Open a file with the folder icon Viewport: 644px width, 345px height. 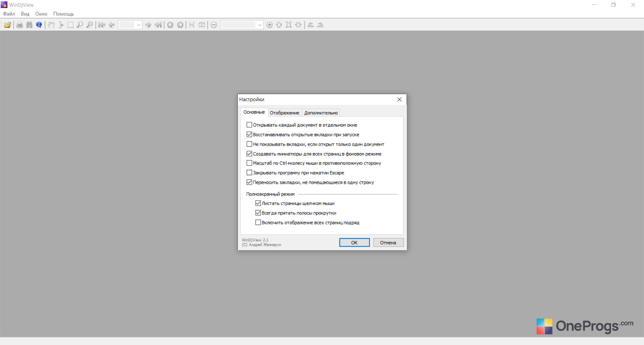(x=7, y=25)
